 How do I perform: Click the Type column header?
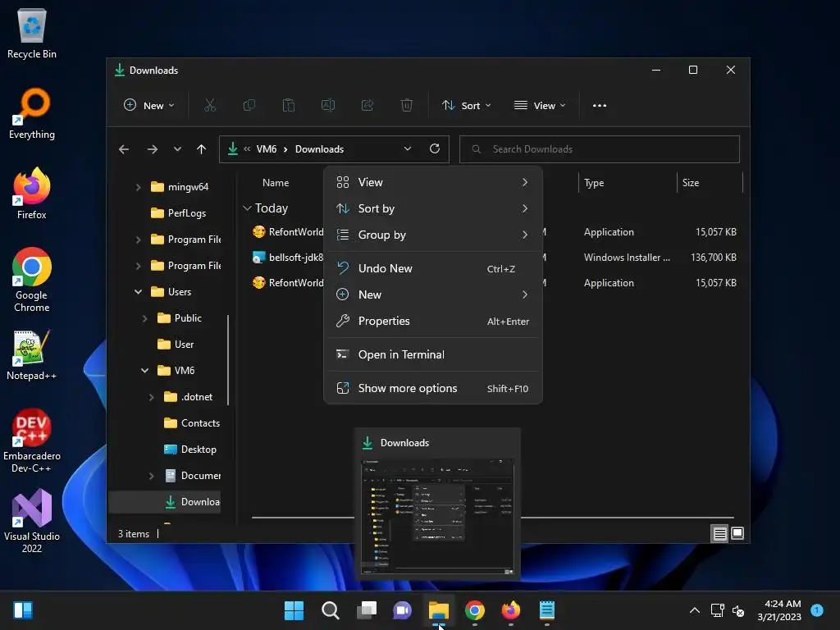click(594, 183)
